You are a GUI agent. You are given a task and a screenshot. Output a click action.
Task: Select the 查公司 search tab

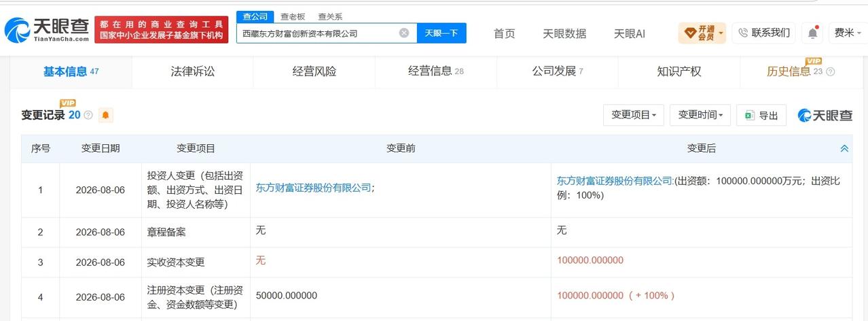coord(255,16)
